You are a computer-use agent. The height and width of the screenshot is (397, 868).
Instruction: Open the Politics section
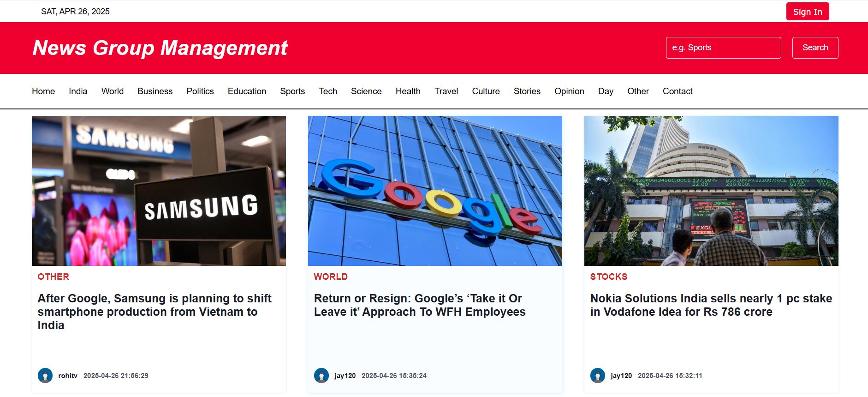(x=200, y=91)
